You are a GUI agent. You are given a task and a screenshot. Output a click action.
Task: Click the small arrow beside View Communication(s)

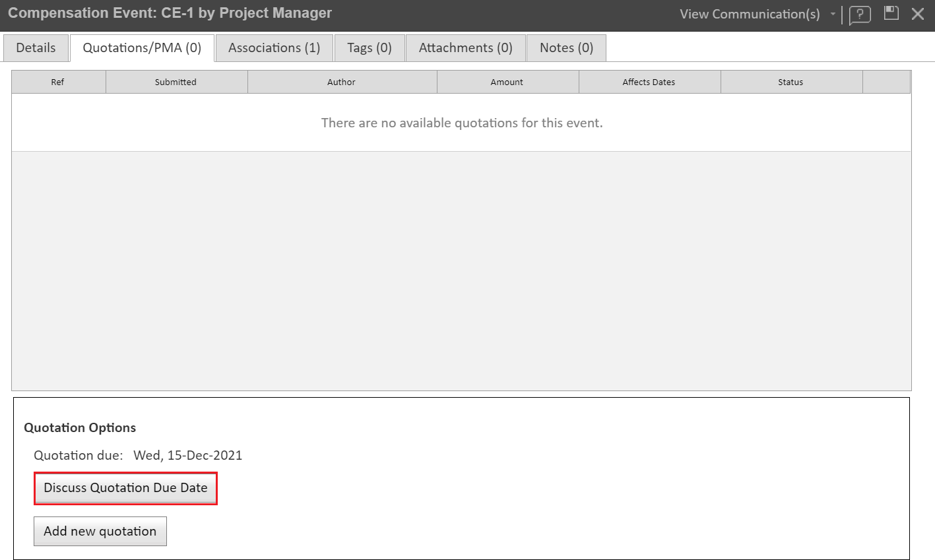click(833, 14)
